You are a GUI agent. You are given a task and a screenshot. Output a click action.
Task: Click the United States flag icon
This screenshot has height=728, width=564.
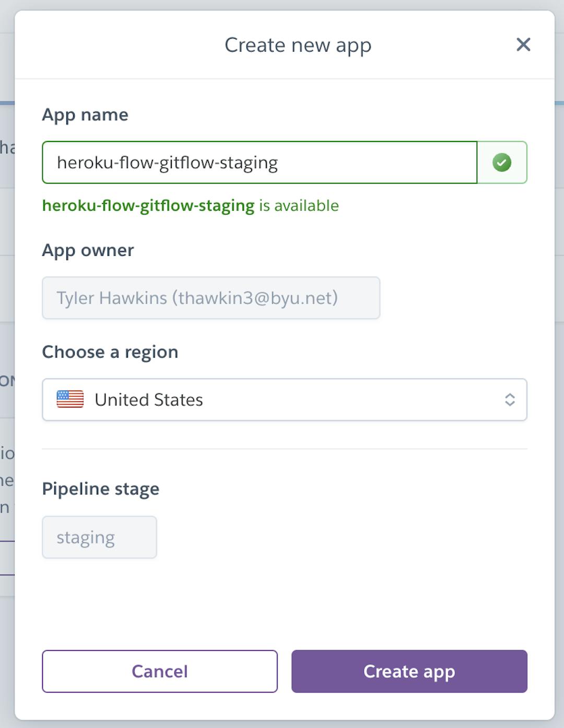tap(70, 399)
